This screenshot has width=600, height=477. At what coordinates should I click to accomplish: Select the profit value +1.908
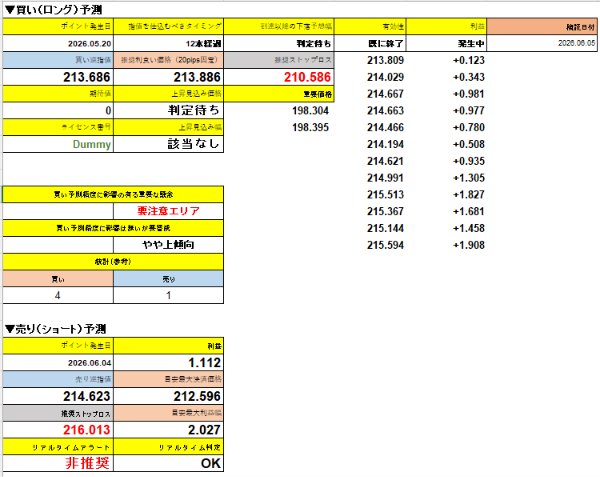468,245
